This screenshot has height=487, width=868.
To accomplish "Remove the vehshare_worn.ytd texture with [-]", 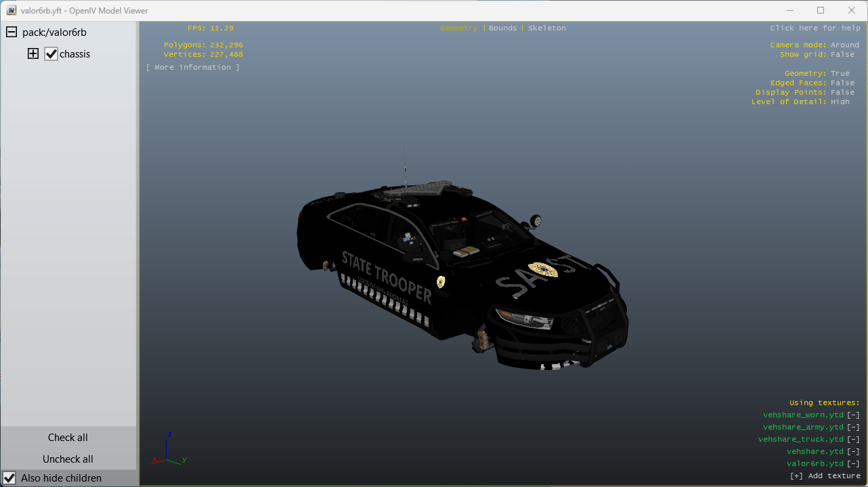I will [853, 415].
